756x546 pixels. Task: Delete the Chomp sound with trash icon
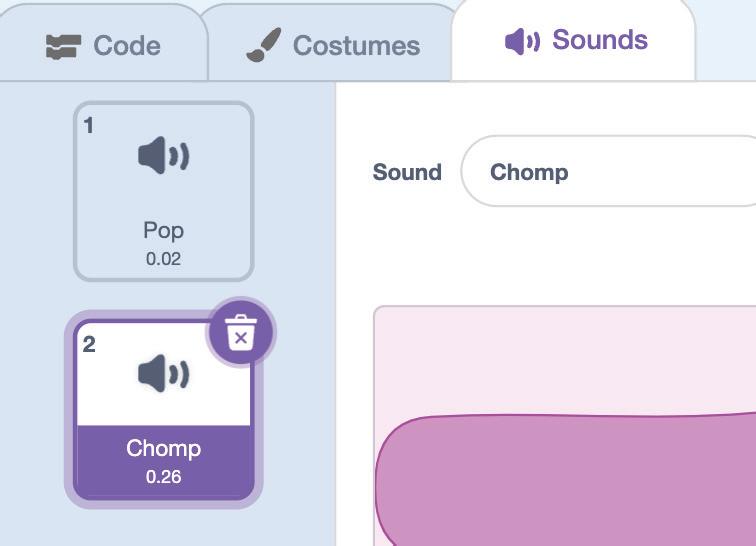(241, 332)
